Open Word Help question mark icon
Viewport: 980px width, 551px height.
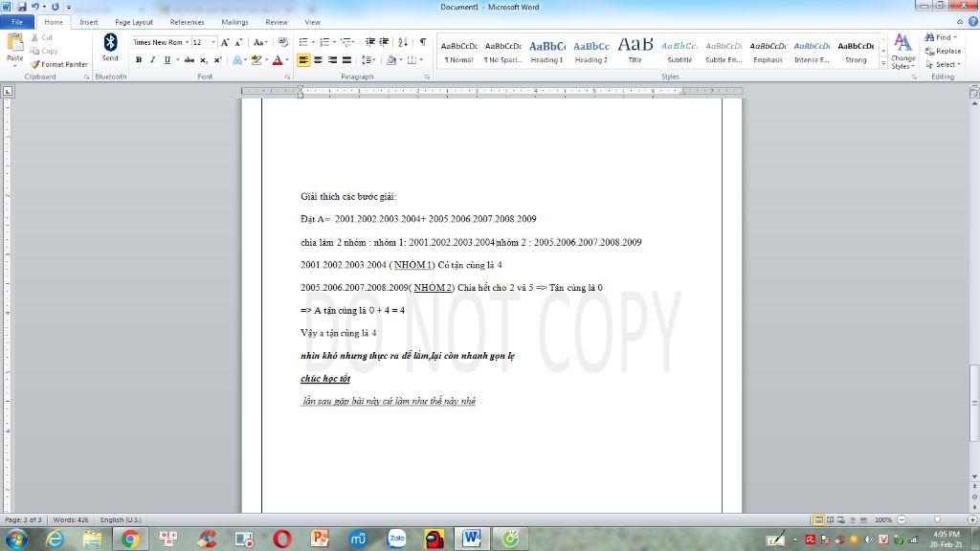[x=972, y=22]
